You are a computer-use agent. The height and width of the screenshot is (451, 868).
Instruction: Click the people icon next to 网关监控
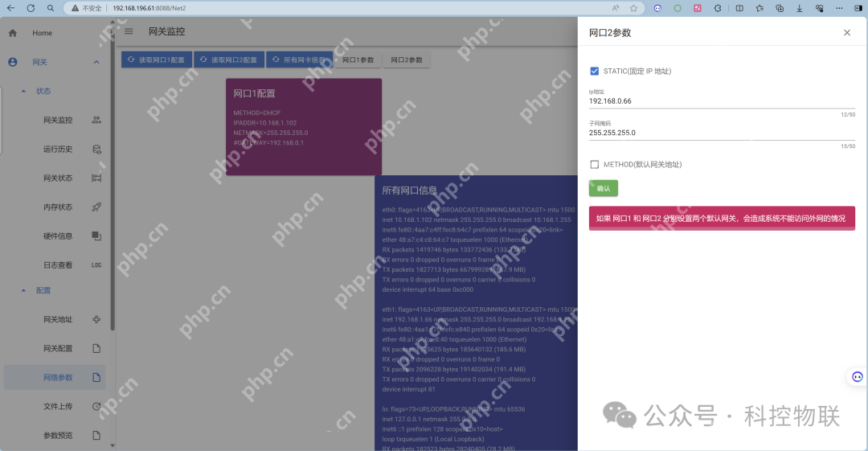click(96, 120)
